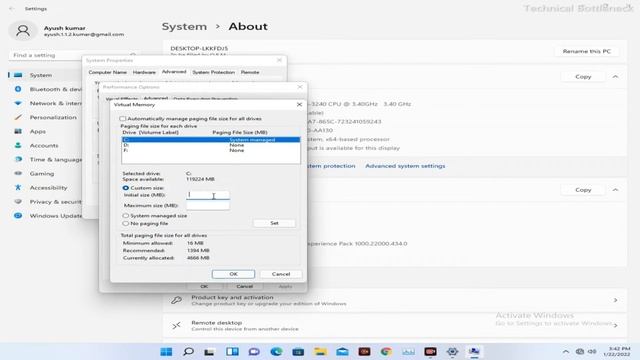Open Windows Update in the sidebar
The height and width of the screenshot is (360, 640).
45,216
